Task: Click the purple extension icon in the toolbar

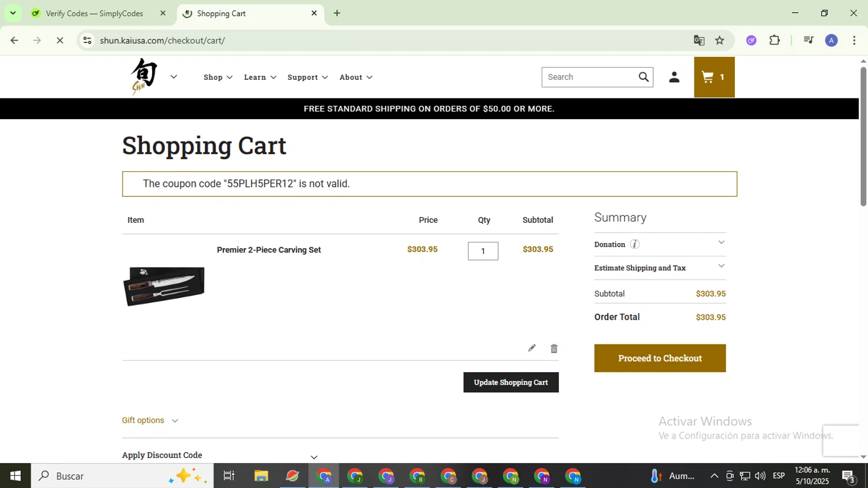Action: 751,41
